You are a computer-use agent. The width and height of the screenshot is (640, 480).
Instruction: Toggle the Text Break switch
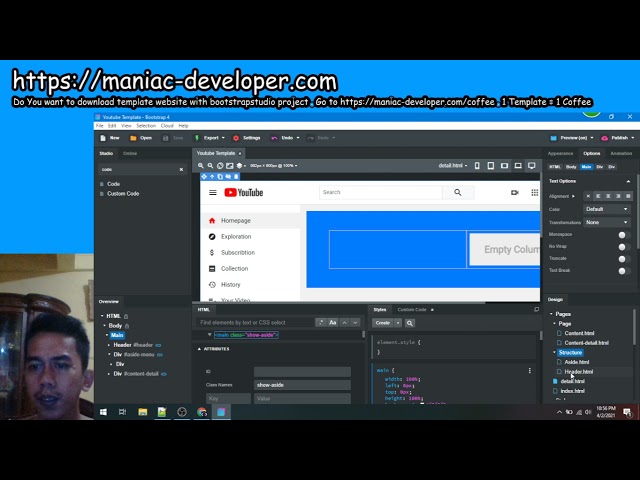pos(623,271)
